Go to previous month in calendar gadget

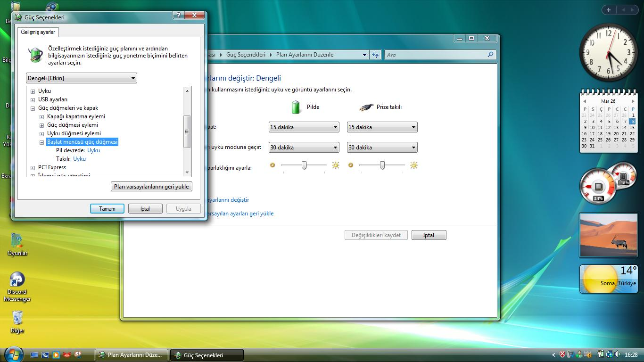585,101
